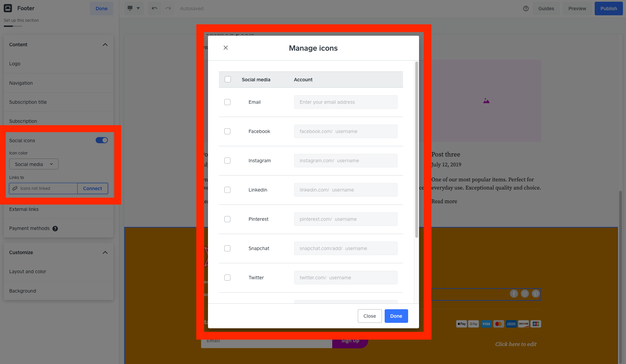Viewport: 626px width, 364px height.
Task: Open the External links item
Action: 59,209
